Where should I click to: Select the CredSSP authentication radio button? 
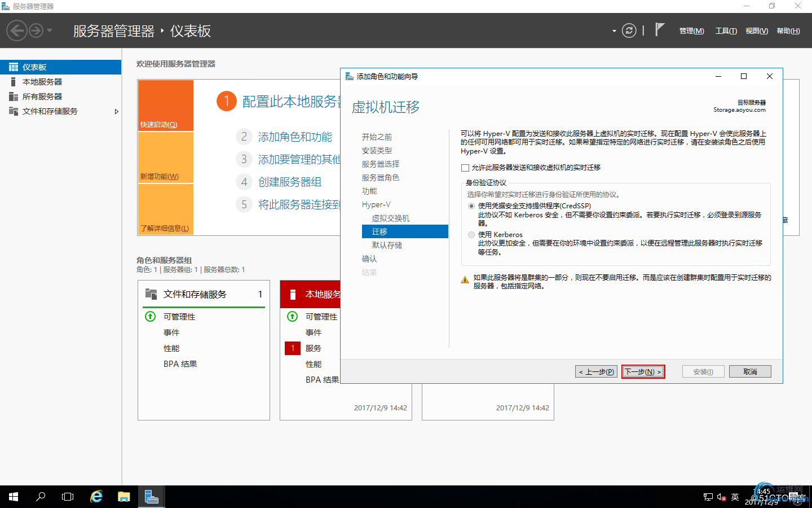pyautogui.click(x=471, y=206)
